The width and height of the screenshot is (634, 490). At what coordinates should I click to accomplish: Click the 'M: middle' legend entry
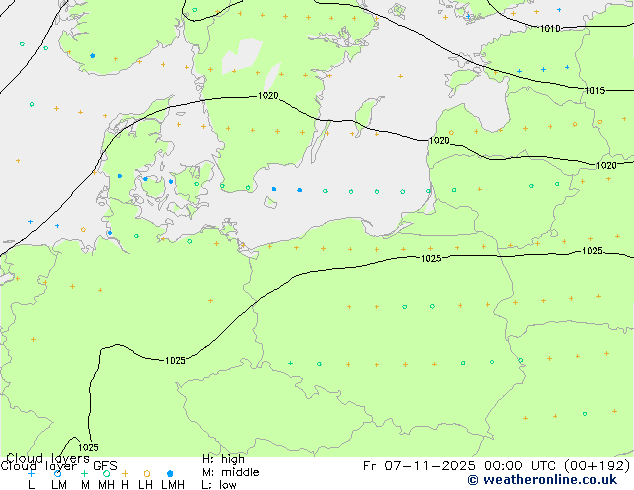(x=230, y=472)
